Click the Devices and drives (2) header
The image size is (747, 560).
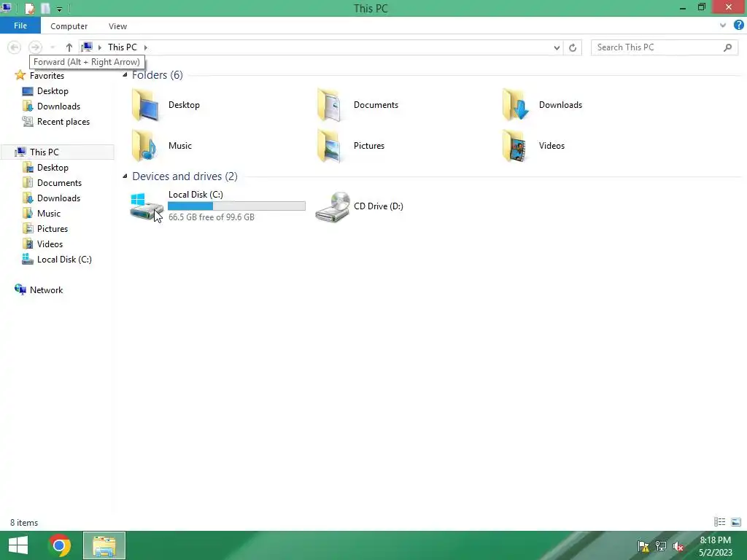[x=185, y=176]
